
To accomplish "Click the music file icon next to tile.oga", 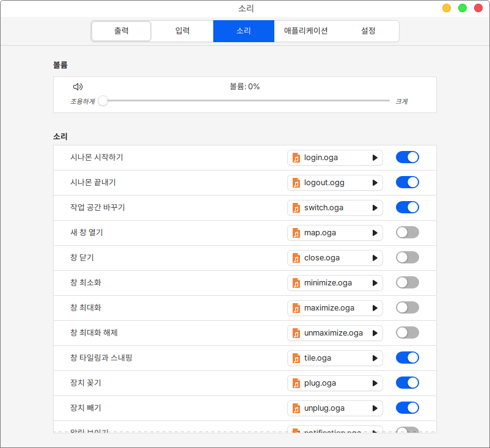I will point(296,358).
